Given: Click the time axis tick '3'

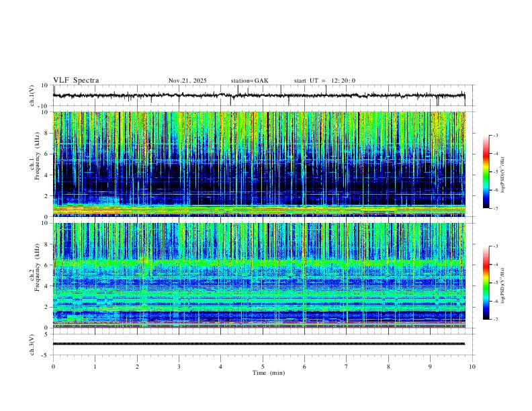Looking at the screenshot, I should [179, 367].
